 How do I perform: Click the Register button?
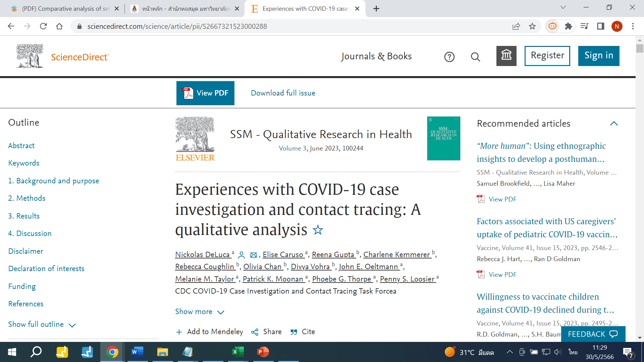(547, 56)
